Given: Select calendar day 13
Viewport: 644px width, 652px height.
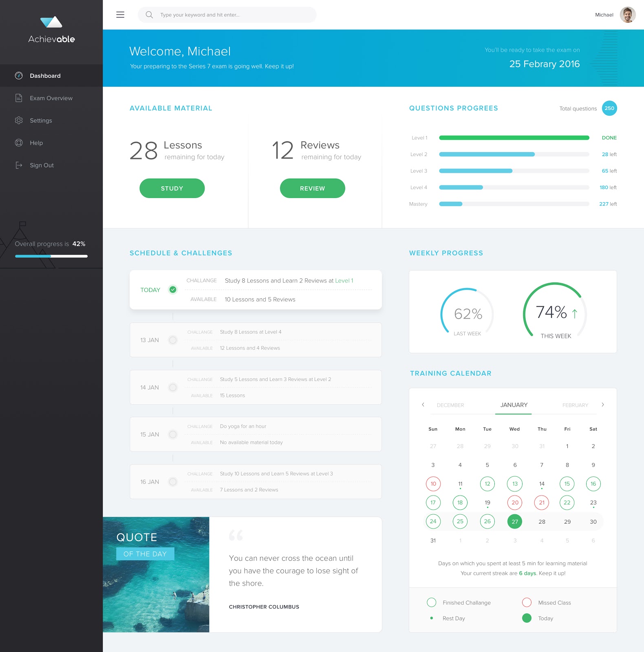Looking at the screenshot, I should tap(515, 484).
